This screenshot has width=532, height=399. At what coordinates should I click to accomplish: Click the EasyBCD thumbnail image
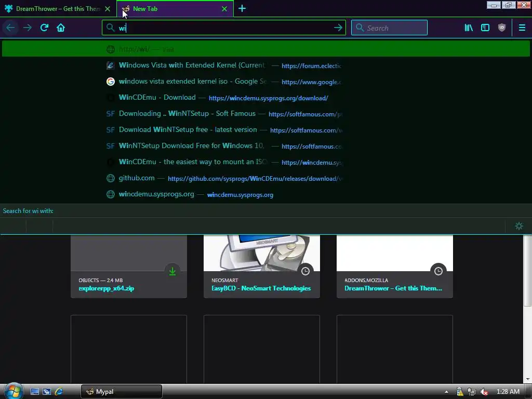pyautogui.click(x=262, y=253)
